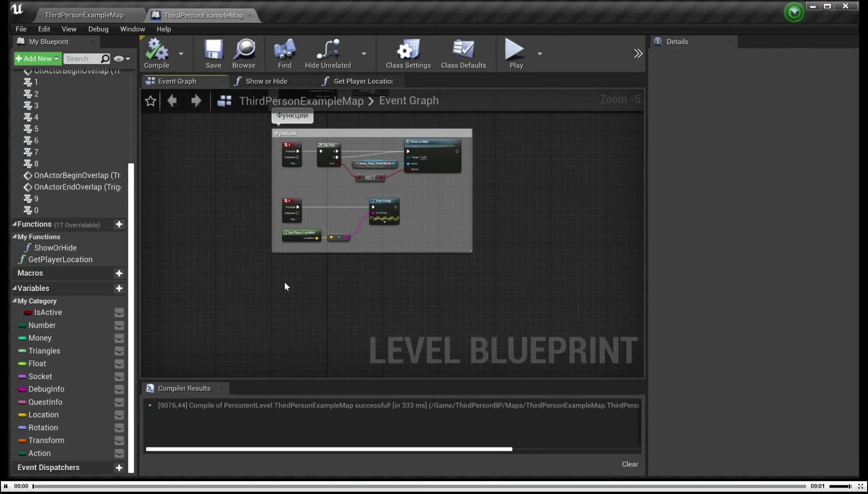Toggle visibility of DebugInfo variable
Viewport: 868px width, 494px height.
click(119, 389)
